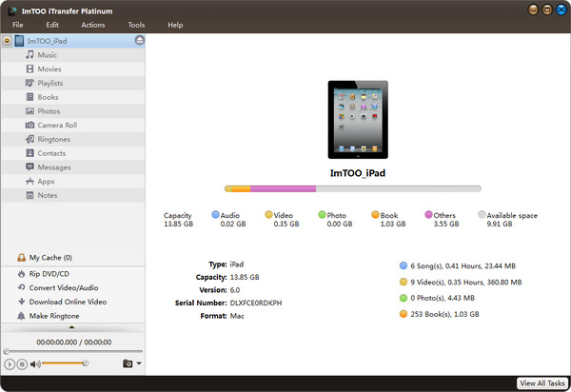
Task: Select Music label in sidebar
Action: pos(48,55)
